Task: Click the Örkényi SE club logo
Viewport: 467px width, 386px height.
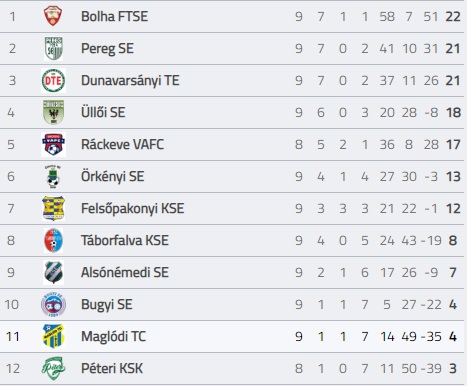Action: 53,177
